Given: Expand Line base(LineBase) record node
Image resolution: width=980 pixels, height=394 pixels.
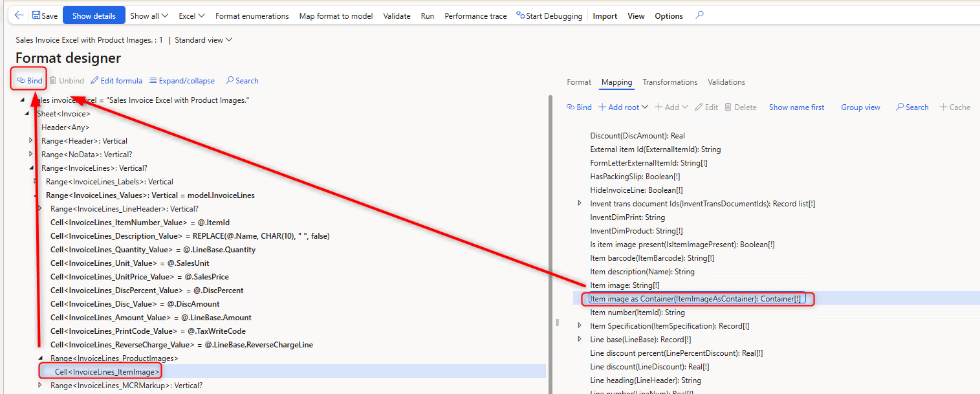Looking at the screenshot, I should (580, 339).
